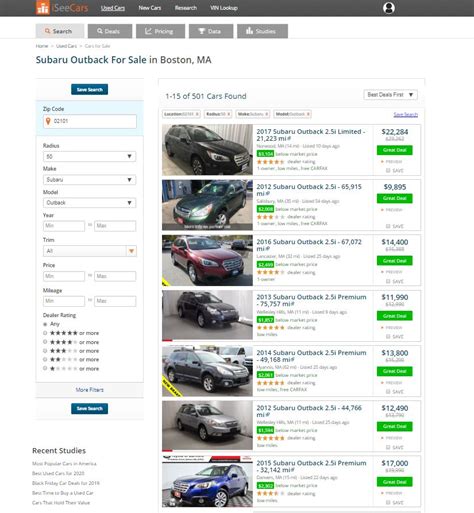Remove the Location filter chip
Viewport: 474px width, 513px height.
click(197, 114)
